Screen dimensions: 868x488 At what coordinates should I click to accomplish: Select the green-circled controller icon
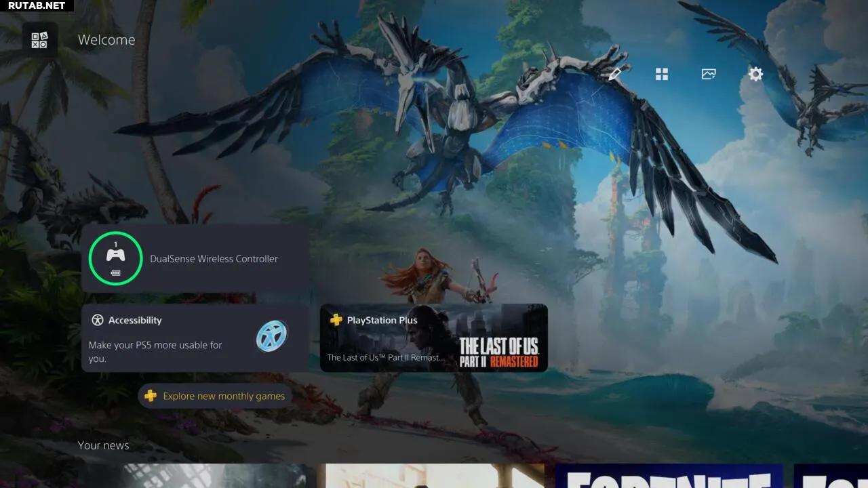click(115, 257)
